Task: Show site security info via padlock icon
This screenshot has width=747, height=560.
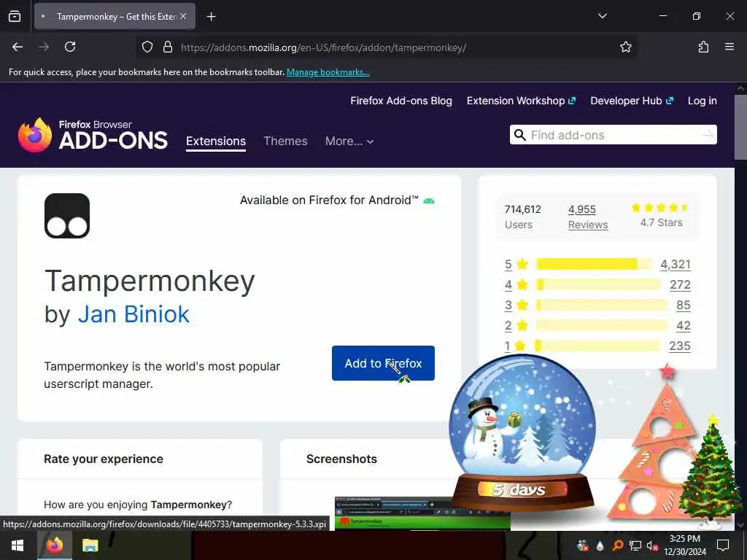Action: coord(167,47)
